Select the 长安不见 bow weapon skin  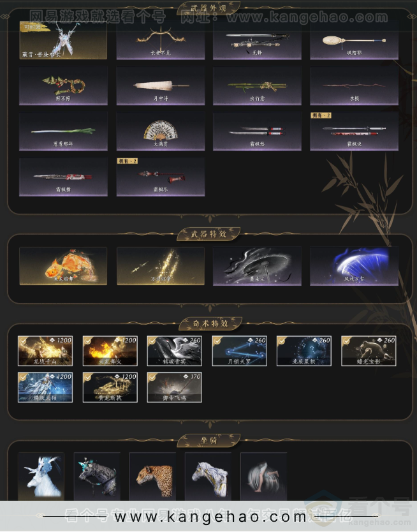[x=160, y=40]
